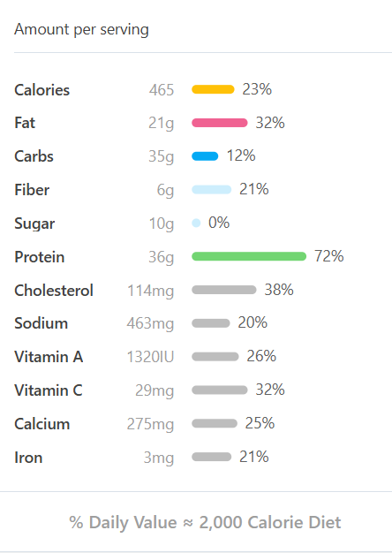Click the 114mg cholesterol amount
The width and height of the screenshot is (392, 553).
tap(150, 291)
